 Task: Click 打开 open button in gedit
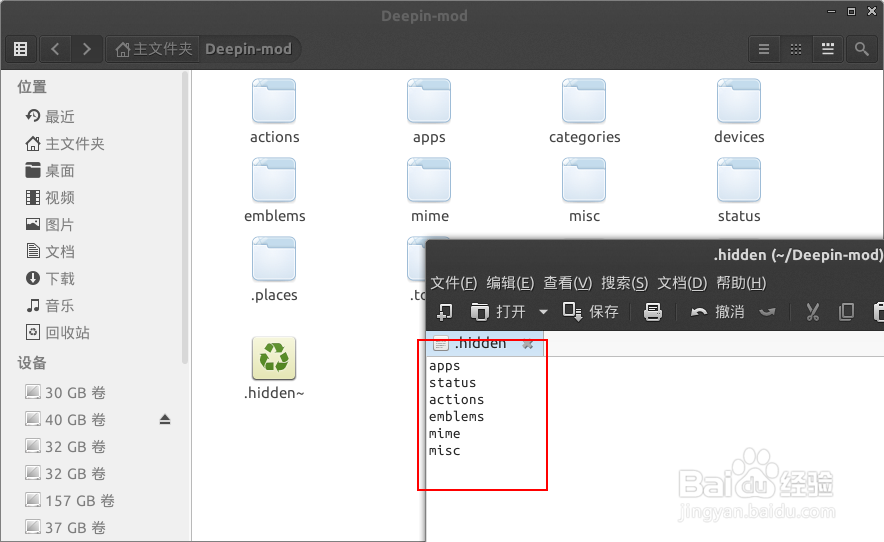click(498, 311)
